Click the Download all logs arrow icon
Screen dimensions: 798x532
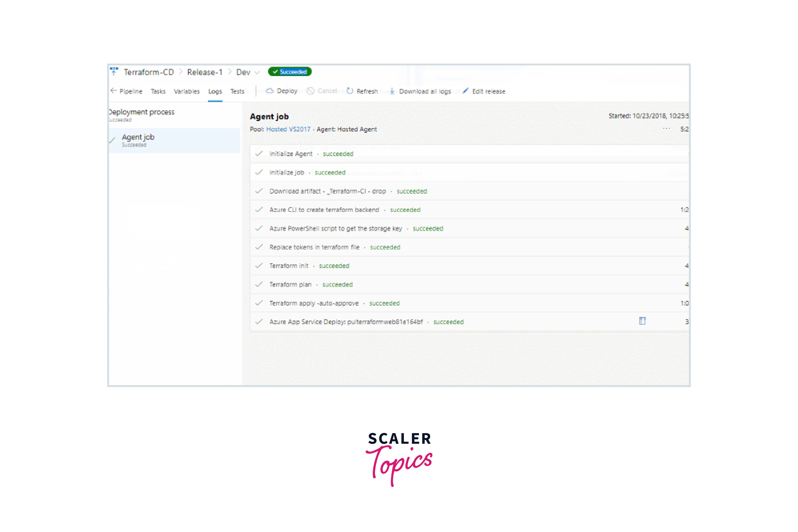[x=392, y=91]
